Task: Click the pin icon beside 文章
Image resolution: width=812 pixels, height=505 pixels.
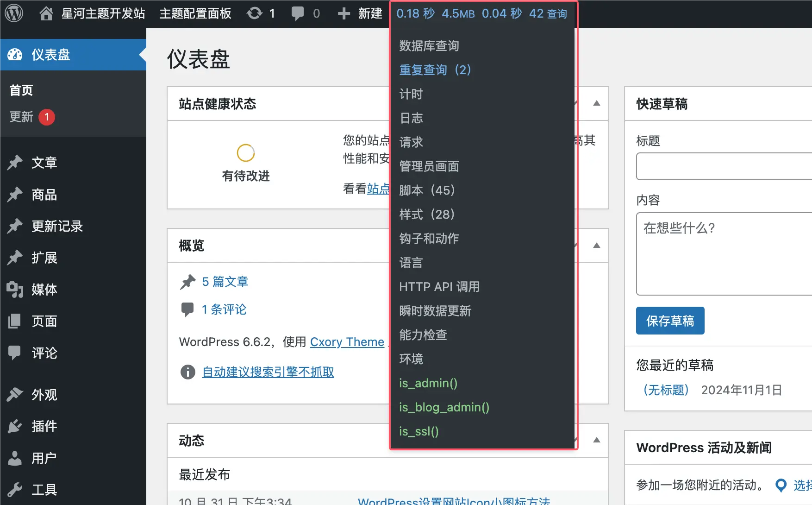Action: (x=15, y=163)
